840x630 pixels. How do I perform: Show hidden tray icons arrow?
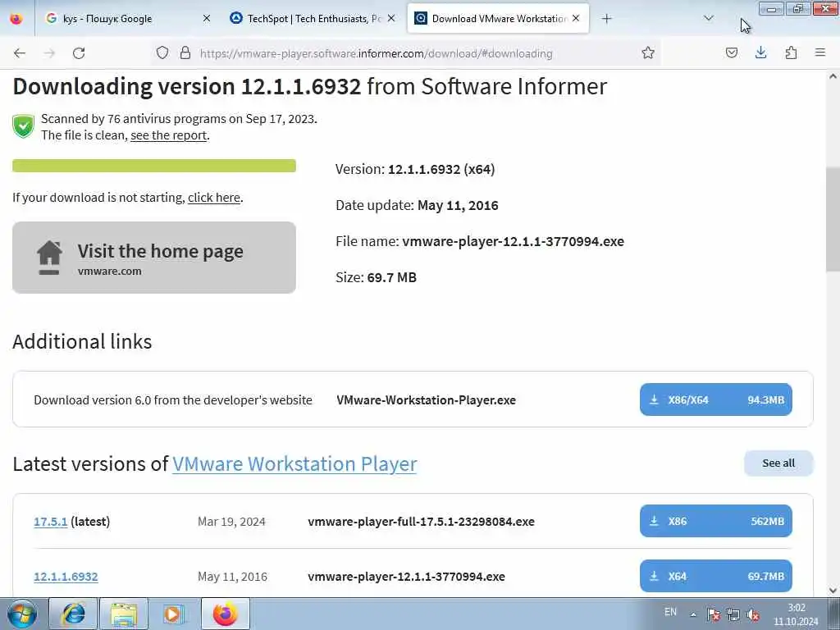click(693, 614)
